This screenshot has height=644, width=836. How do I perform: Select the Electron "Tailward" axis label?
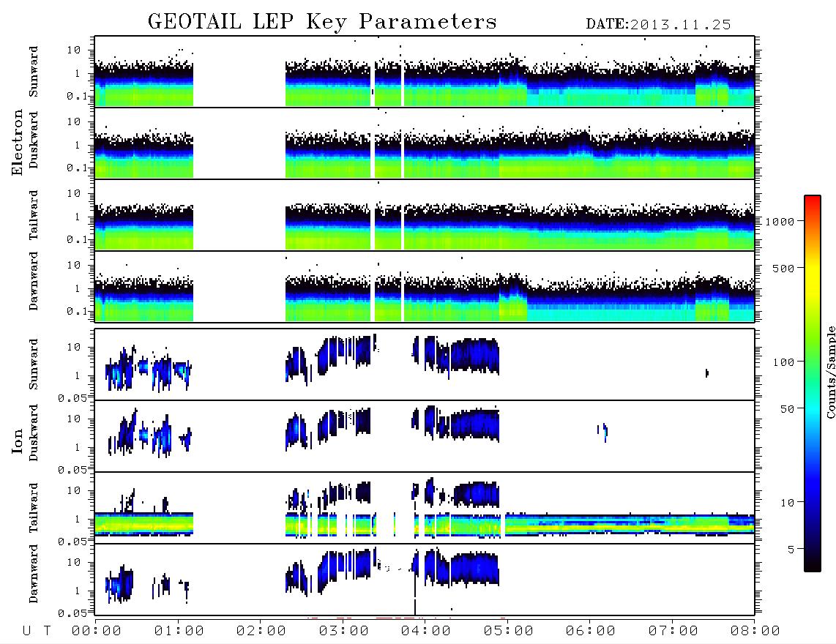pos(34,215)
